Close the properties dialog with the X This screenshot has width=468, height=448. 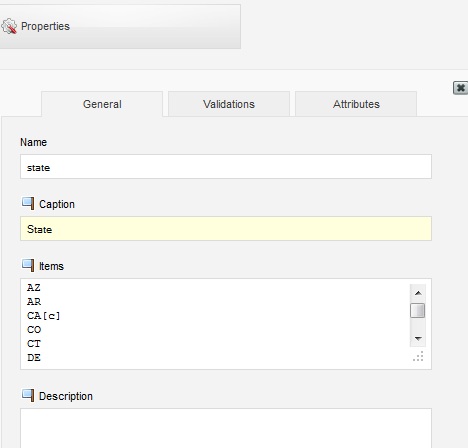460,88
